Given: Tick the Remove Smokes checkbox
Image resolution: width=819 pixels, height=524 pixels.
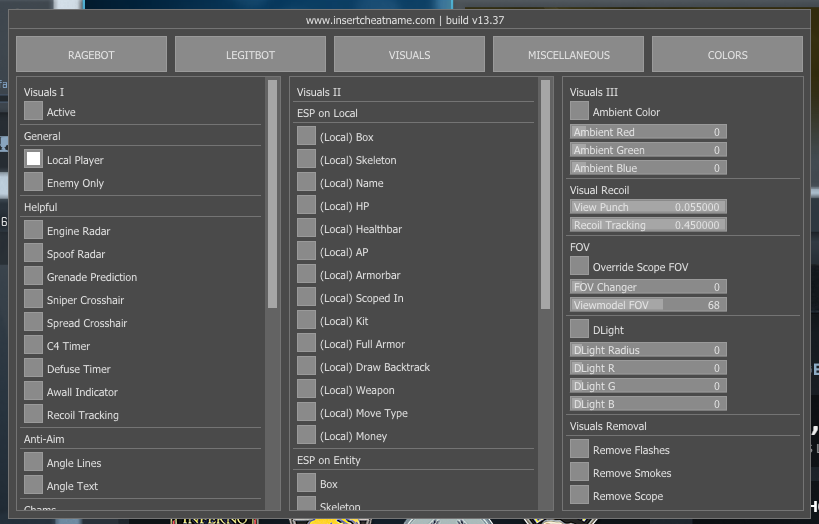Looking at the screenshot, I should tap(580, 472).
